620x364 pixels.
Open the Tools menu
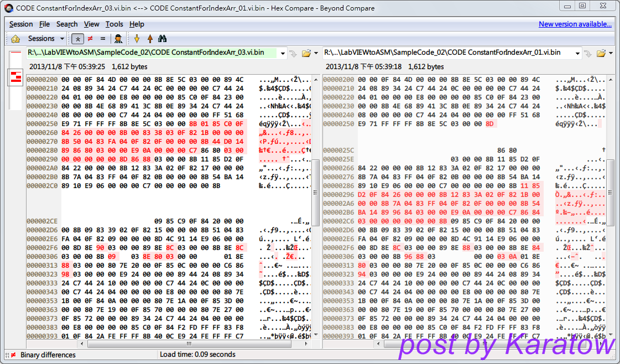point(114,24)
